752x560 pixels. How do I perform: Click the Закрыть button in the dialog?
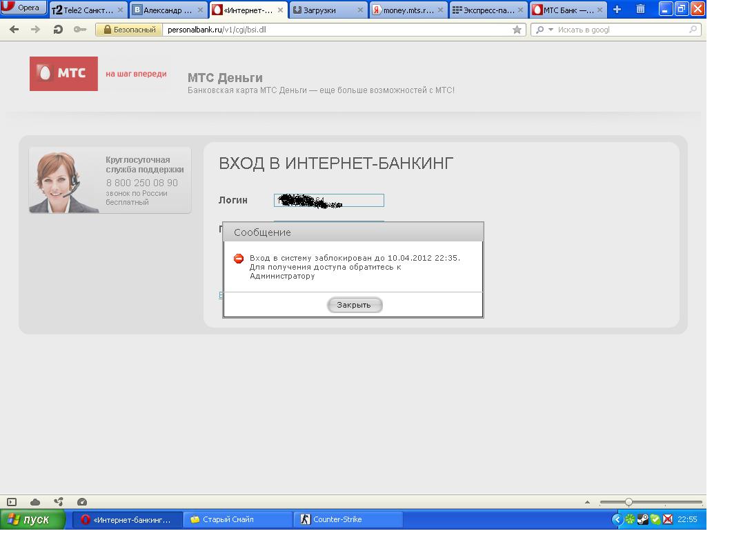click(x=354, y=305)
